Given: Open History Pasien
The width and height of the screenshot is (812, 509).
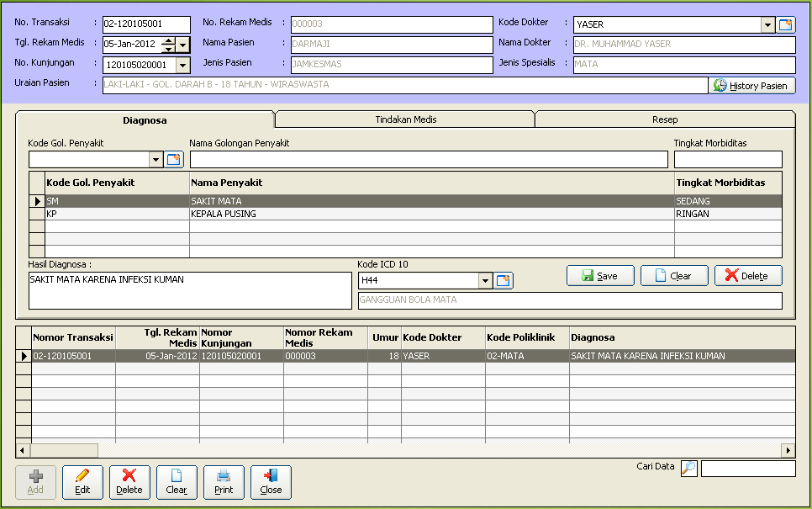Looking at the screenshot, I should [752, 85].
